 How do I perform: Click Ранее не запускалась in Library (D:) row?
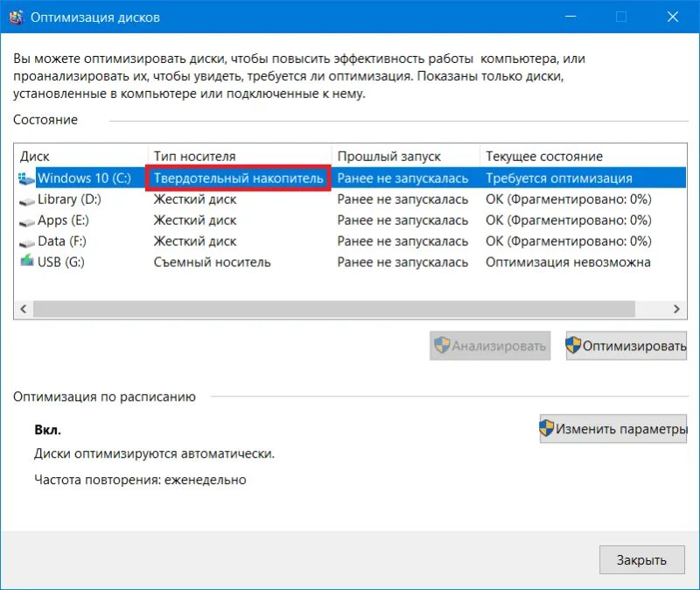click(402, 200)
